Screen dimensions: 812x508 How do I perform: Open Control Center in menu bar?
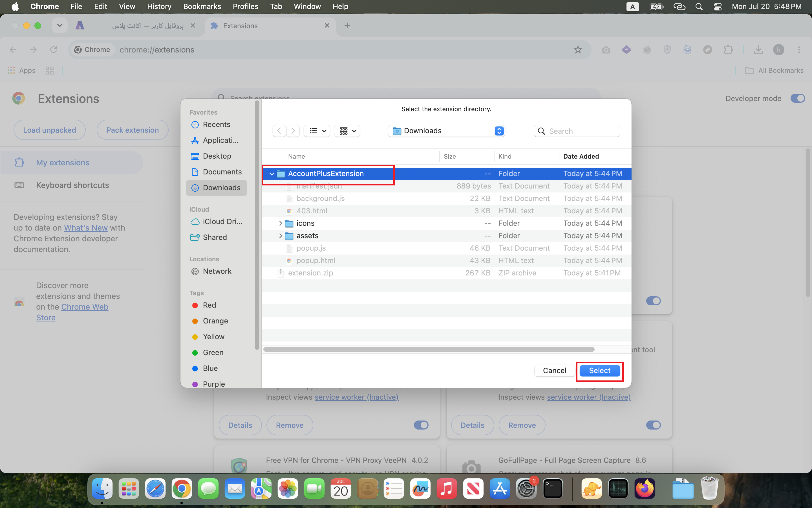click(718, 7)
